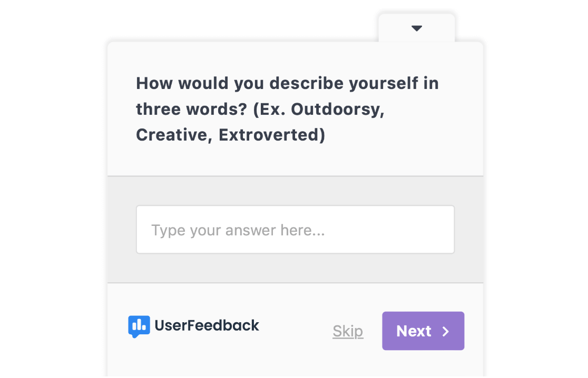Viewport: 588px width, 378px height.
Task: Click the black triangle caret icon
Action: point(417,28)
